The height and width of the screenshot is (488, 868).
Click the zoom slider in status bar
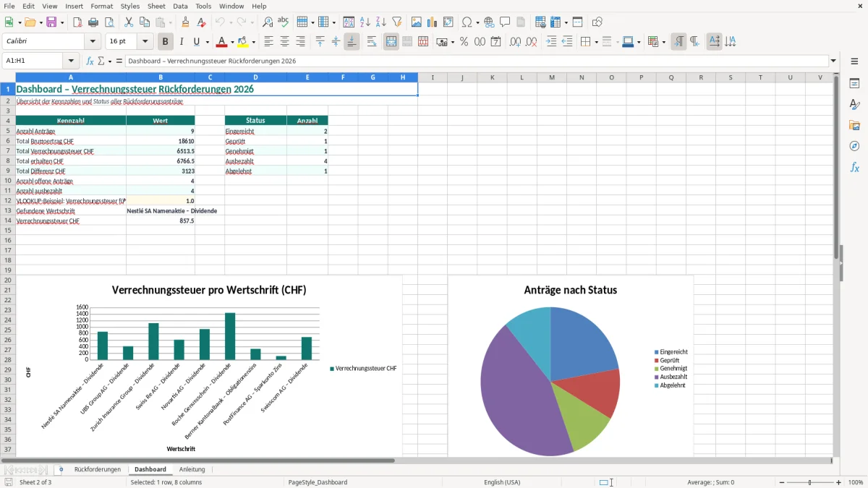click(809, 482)
